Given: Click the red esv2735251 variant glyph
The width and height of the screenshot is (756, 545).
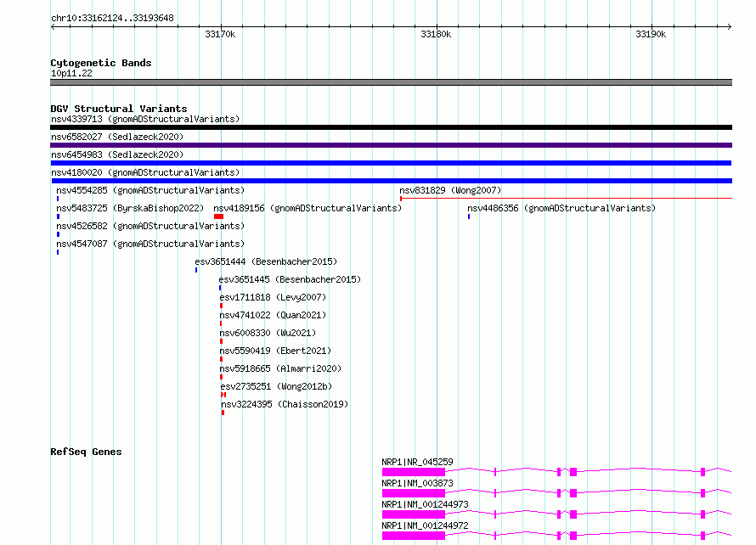Looking at the screenshot, I should pos(223,395).
